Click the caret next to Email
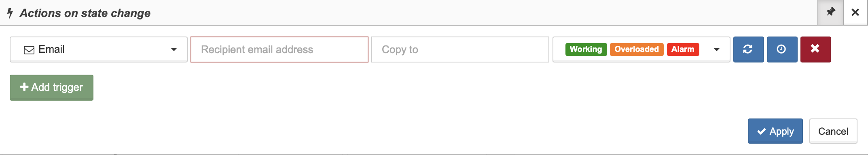The width and height of the screenshot is (868, 155). 174,50
